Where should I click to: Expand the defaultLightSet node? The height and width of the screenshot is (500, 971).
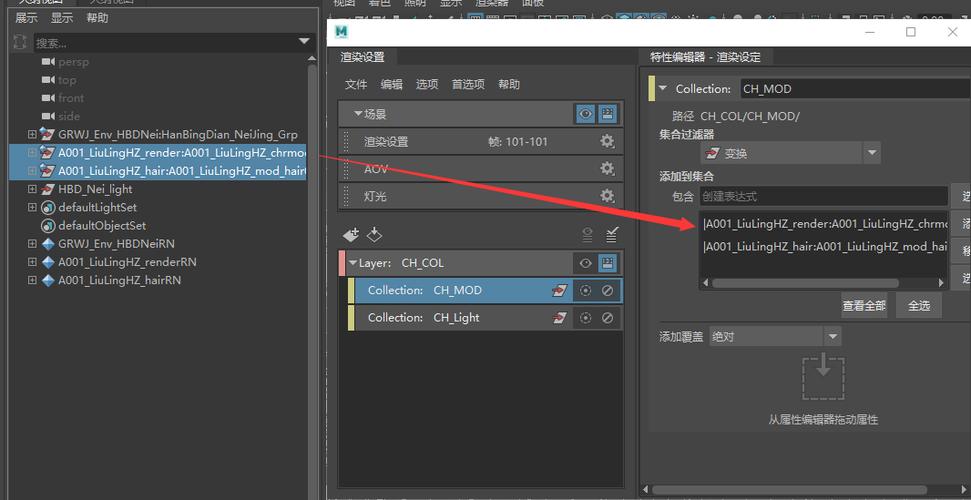[x=32, y=208]
